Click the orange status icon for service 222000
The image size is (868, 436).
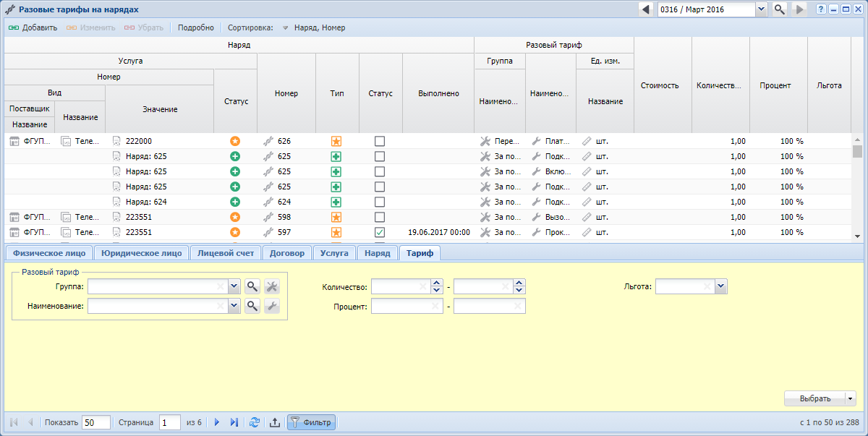pos(235,141)
